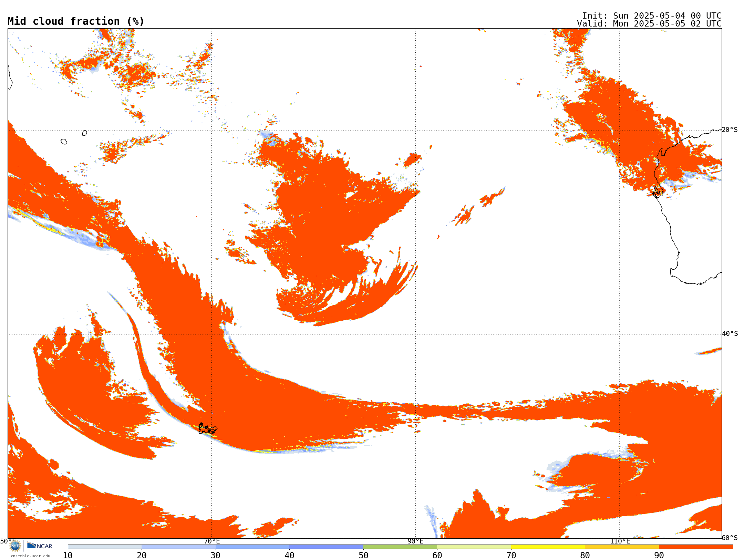Click the 80-90 gold colorbar segment
This screenshot has height=560, width=744.
622,547
